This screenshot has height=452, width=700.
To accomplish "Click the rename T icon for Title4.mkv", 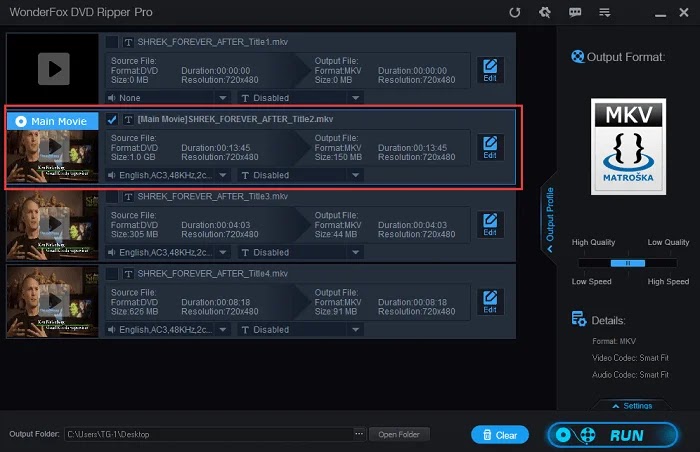I will coord(129,274).
